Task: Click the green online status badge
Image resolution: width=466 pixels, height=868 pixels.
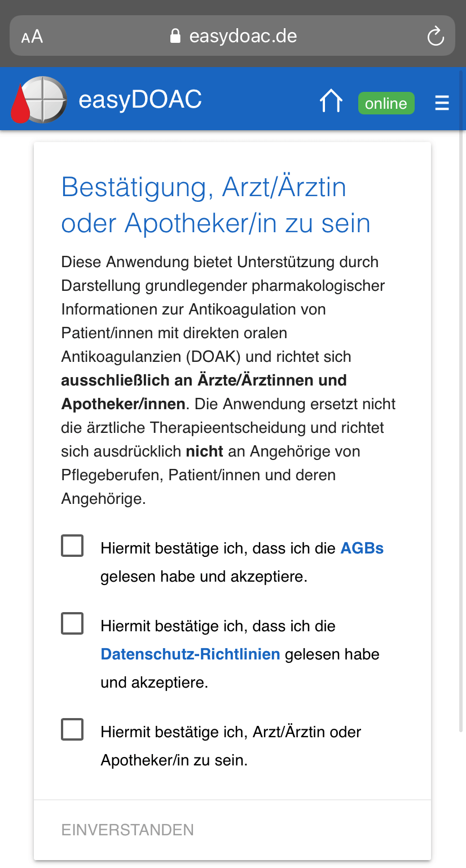Action: (386, 103)
